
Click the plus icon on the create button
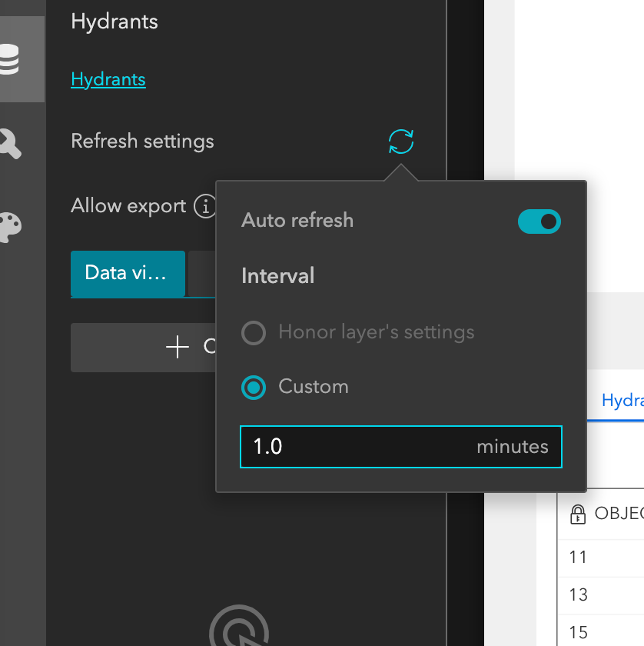point(177,347)
